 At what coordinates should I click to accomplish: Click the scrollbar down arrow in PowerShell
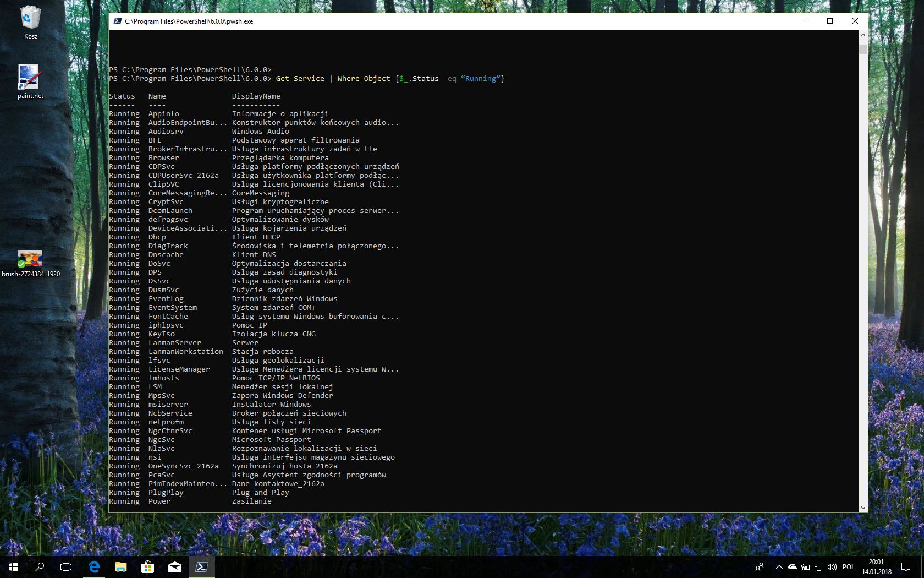pos(863,508)
